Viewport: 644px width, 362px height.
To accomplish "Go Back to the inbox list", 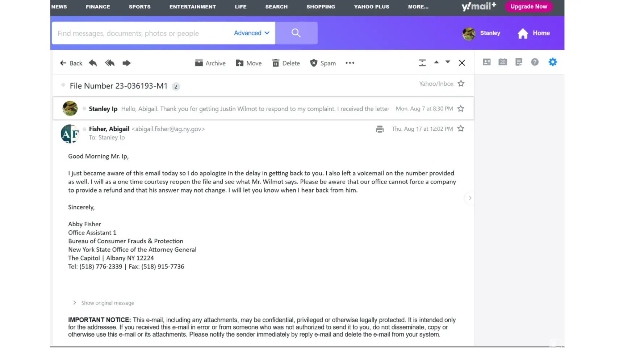I will [71, 63].
